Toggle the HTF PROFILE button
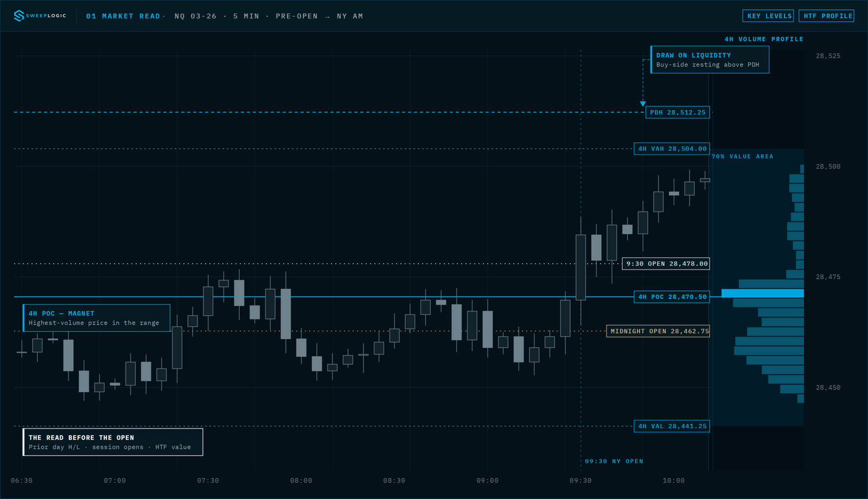 (827, 16)
